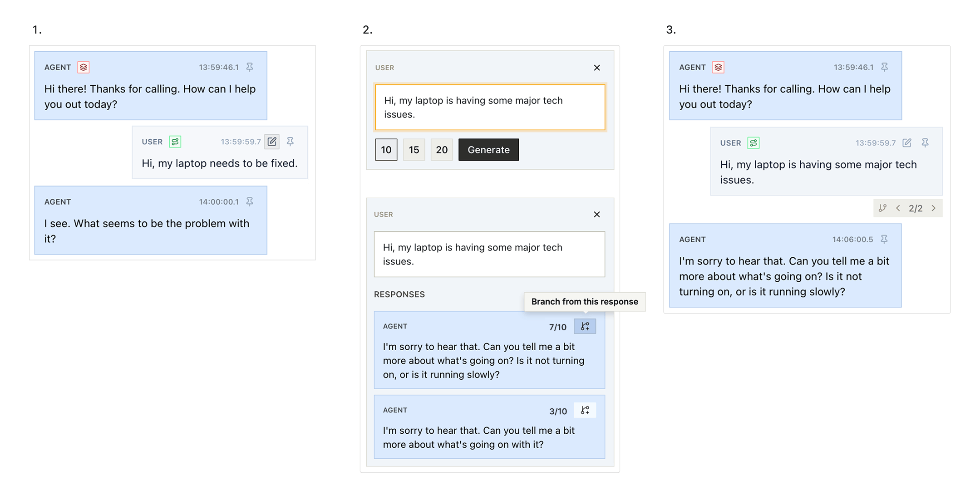Viewport: 980px width, 495px height.
Task: Pin the 13:59:46.1 agent message in panel 1
Action: point(250,67)
